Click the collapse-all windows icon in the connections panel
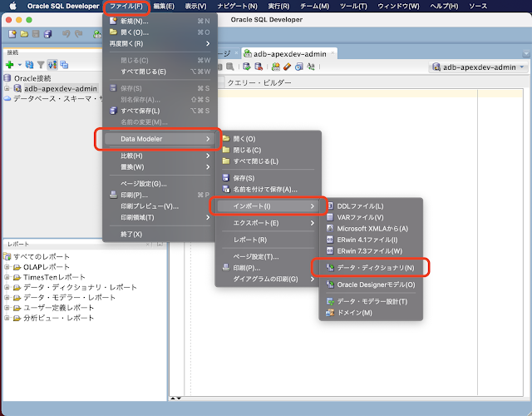Image resolution: width=532 pixels, height=416 pixels. click(64, 65)
